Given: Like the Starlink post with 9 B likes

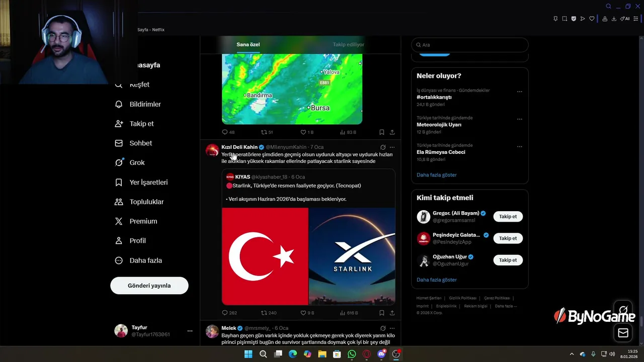Looking at the screenshot, I should pos(307,313).
